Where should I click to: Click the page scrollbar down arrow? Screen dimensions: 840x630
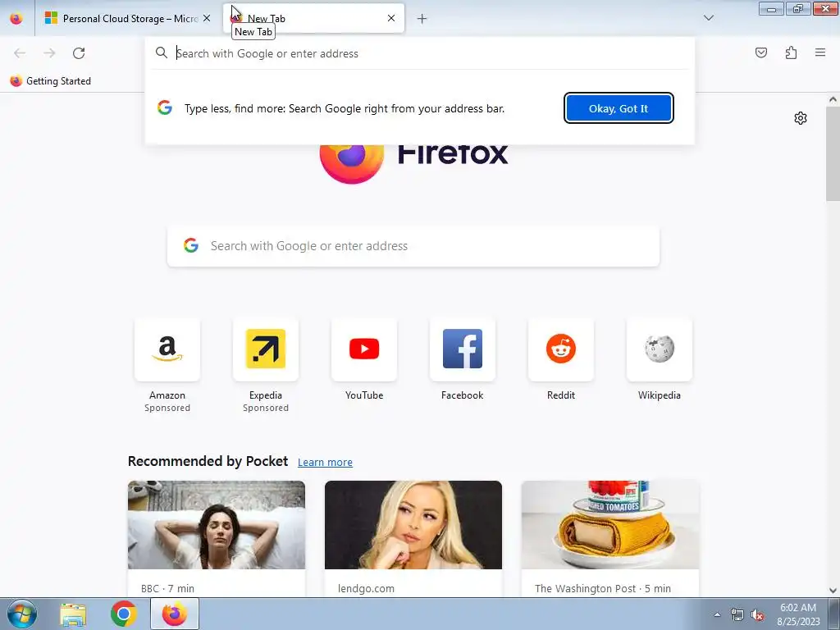(x=833, y=591)
